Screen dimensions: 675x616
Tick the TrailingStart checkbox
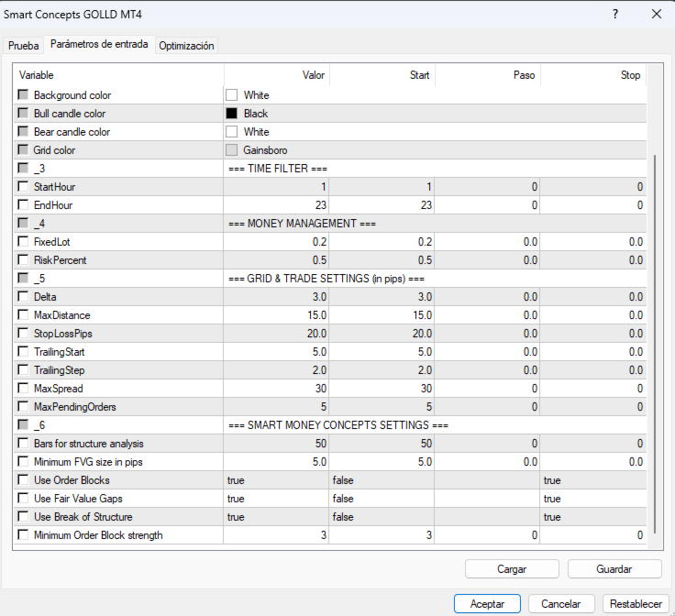pos(23,351)
